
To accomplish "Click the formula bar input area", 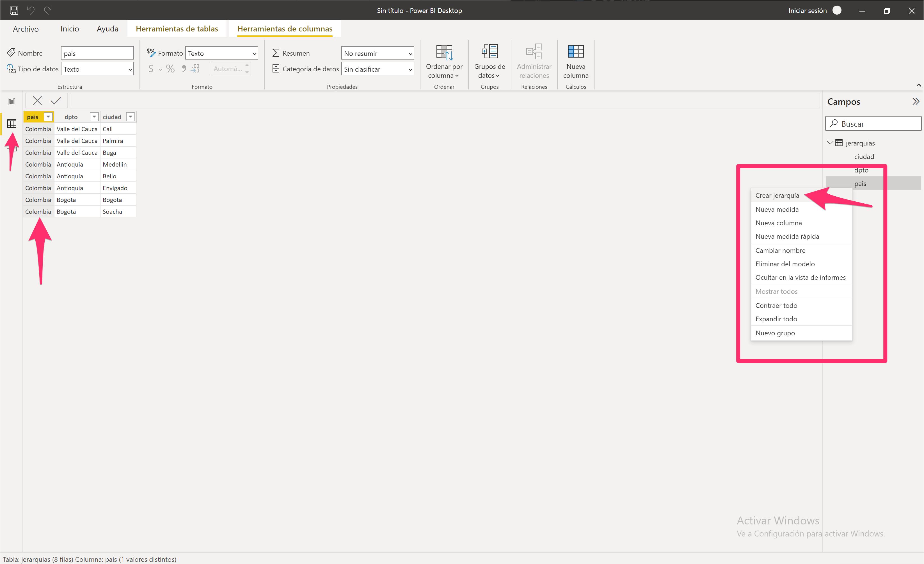I will (444, 101).
